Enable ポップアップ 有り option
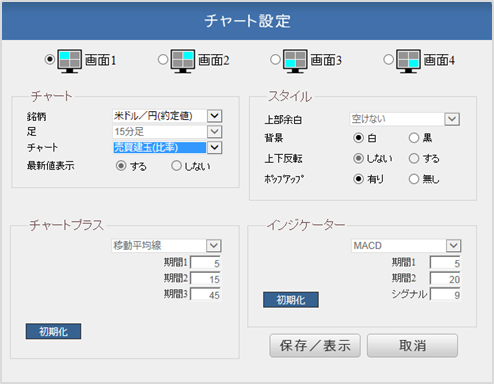Image resolution: width=494 pixels, height=384 pixels. (358, 179)
